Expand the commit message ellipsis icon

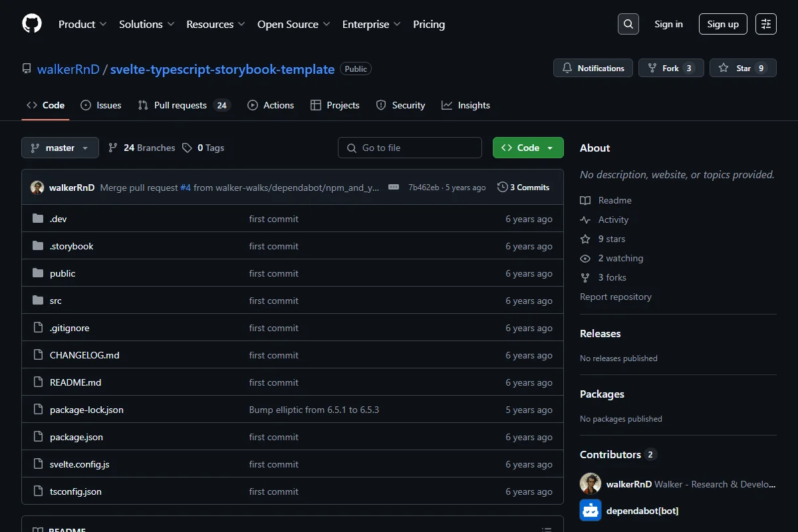(394, 188)
